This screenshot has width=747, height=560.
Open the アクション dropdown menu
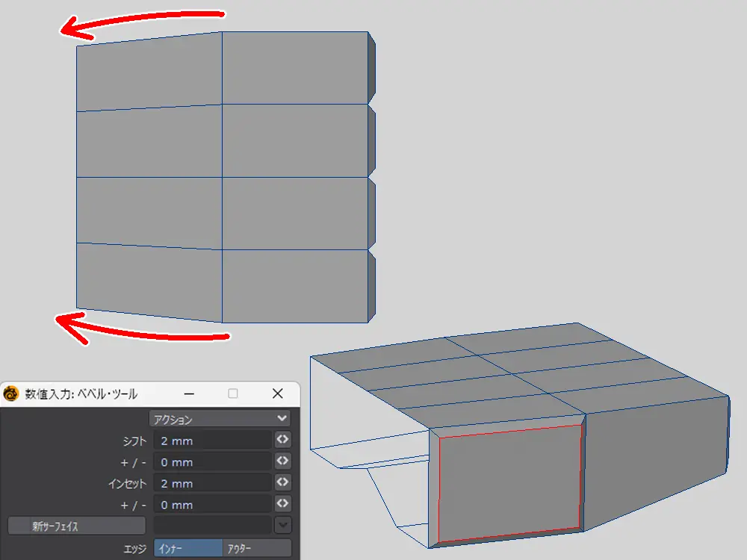click(220, 419)
